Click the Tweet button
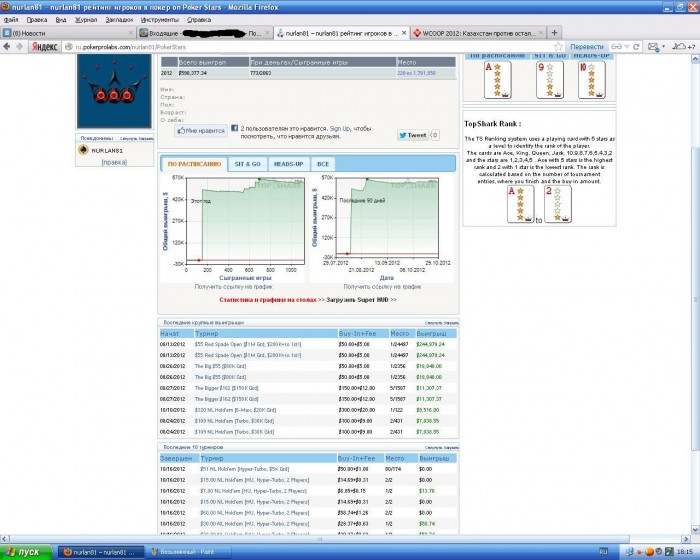 412,135
